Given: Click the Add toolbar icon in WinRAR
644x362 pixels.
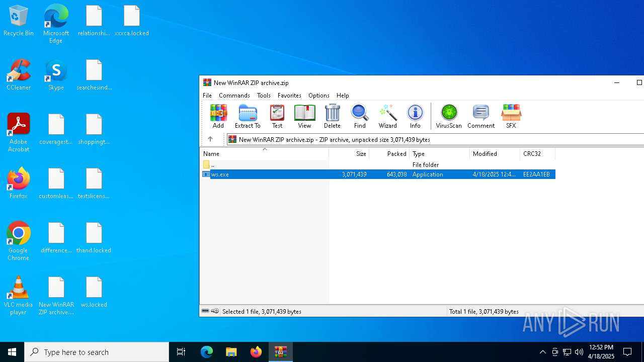Looking at the screenshot, I should point(218,117).
